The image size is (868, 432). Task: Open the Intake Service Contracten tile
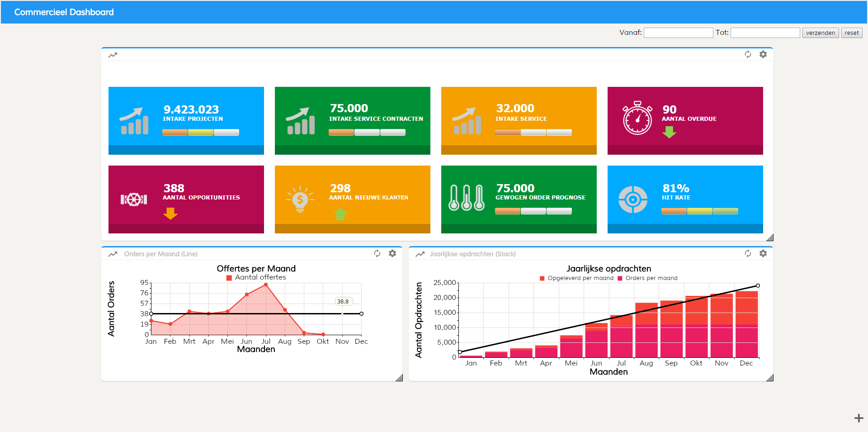(353, 121)
